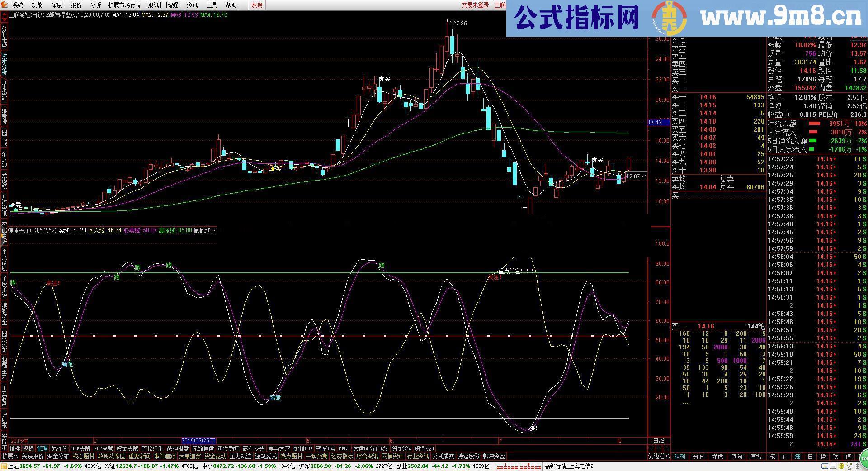The width and height of the screenshot is (868, 471).
Task: Click the 高级行情_上海电信2 server label
Action: 569,466
